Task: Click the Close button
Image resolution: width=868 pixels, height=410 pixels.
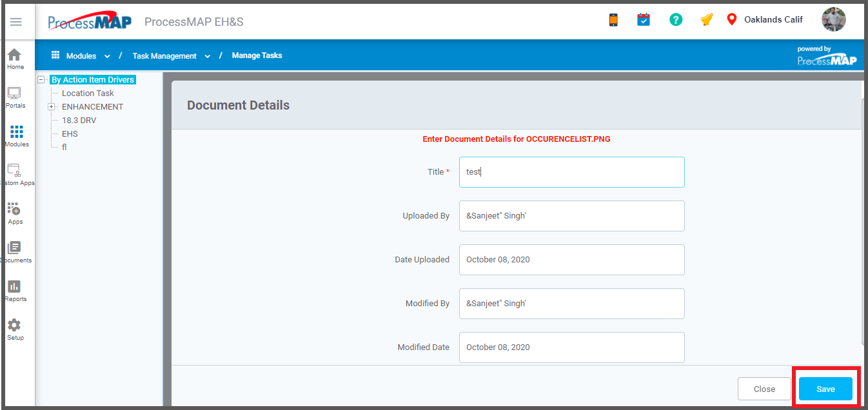Action: pos(764,389)
